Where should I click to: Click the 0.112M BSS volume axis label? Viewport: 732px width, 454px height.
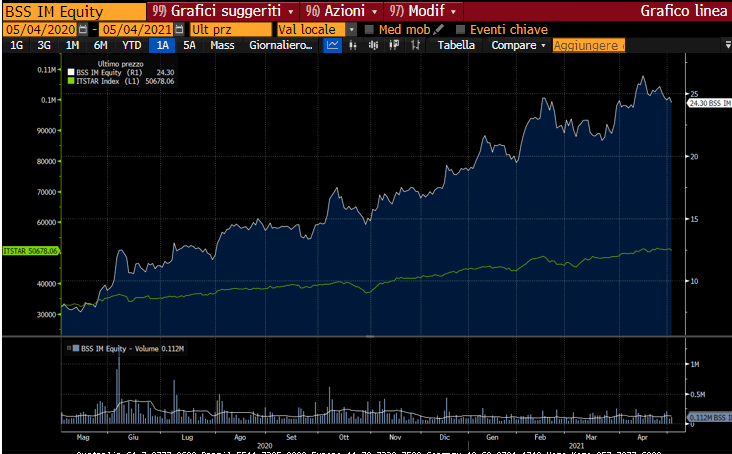point(710,418)
